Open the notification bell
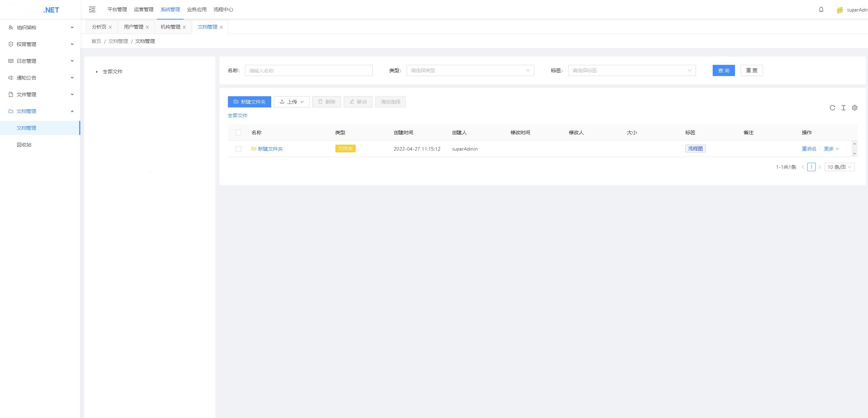The height and width of the screenshot is (418, 868). coord(821,9)
